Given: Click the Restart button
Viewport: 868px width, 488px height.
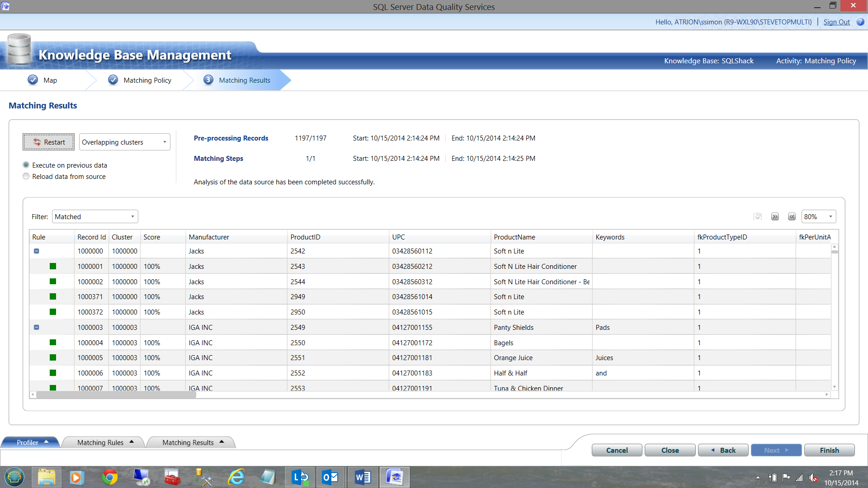Looking at the screenshot, I should pos(48,142).
